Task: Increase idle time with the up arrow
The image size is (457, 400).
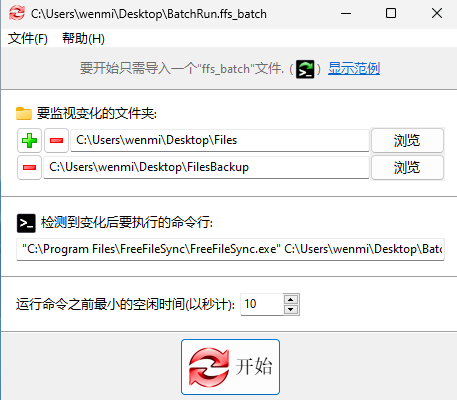Action: coord(291,299)
